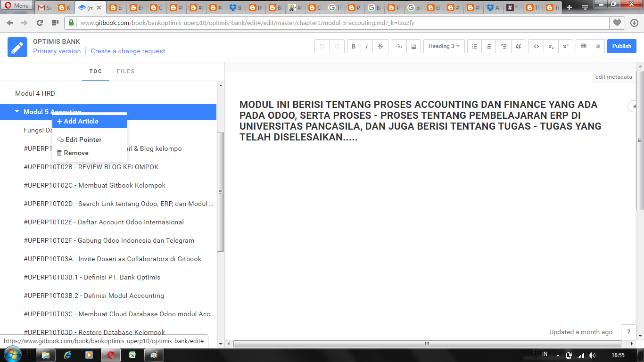Select Add Article in context menu

(90, 121)
